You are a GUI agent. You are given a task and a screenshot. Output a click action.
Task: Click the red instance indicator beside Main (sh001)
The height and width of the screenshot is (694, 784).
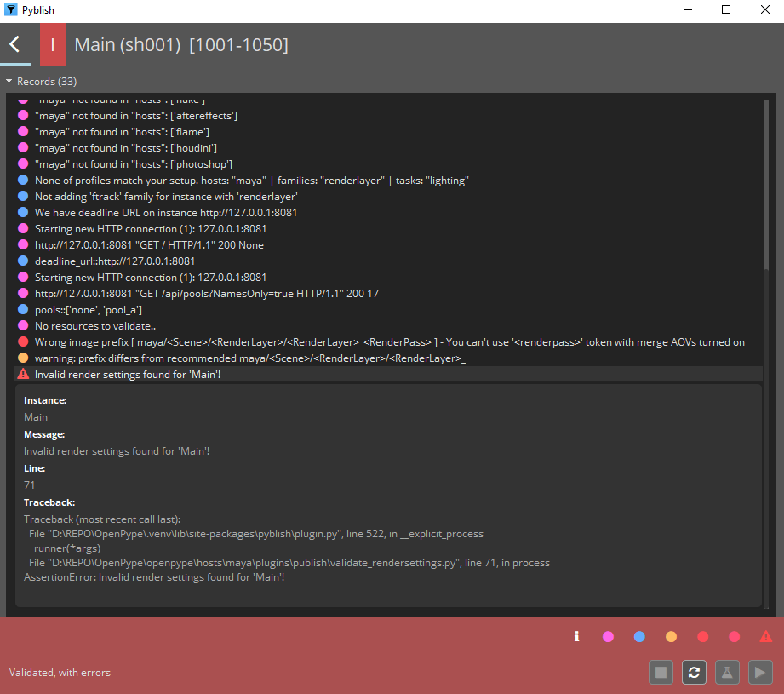(53, 44)
